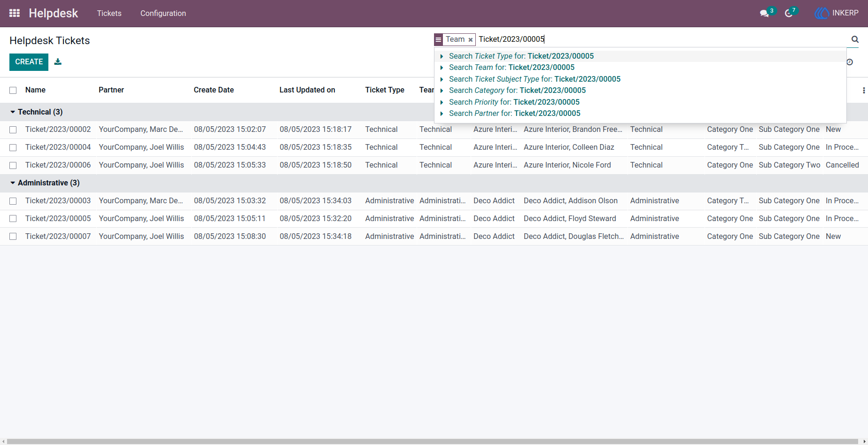Viewport: 868px width, 445px height.
Task: Check the Ticket/2023/00005 row checkbox
Action: 13,219
